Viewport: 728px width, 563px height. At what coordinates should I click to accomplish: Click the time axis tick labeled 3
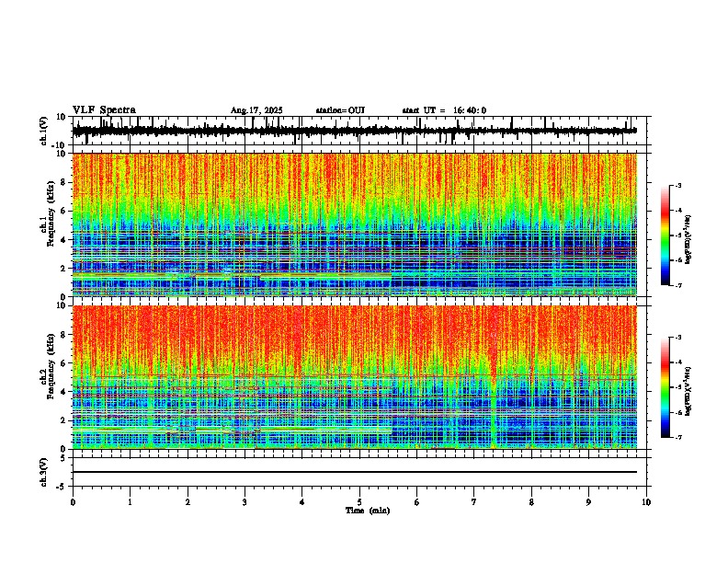[x=245, y=502]
